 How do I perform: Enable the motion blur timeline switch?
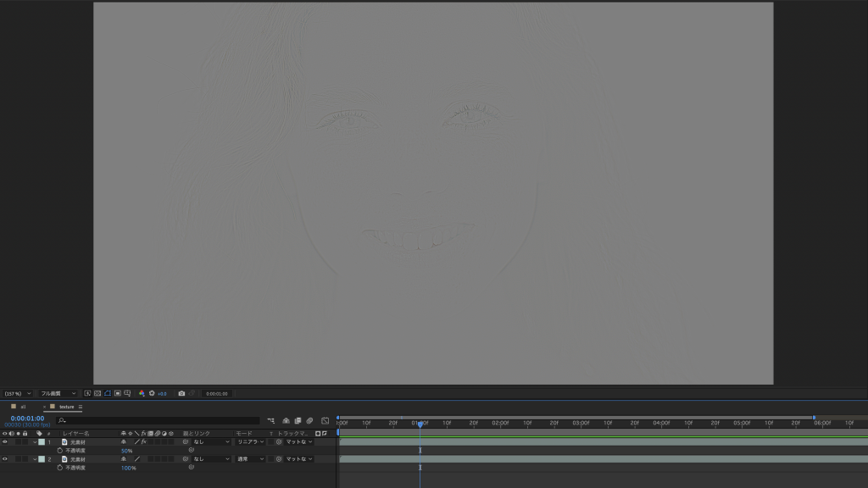309,420
